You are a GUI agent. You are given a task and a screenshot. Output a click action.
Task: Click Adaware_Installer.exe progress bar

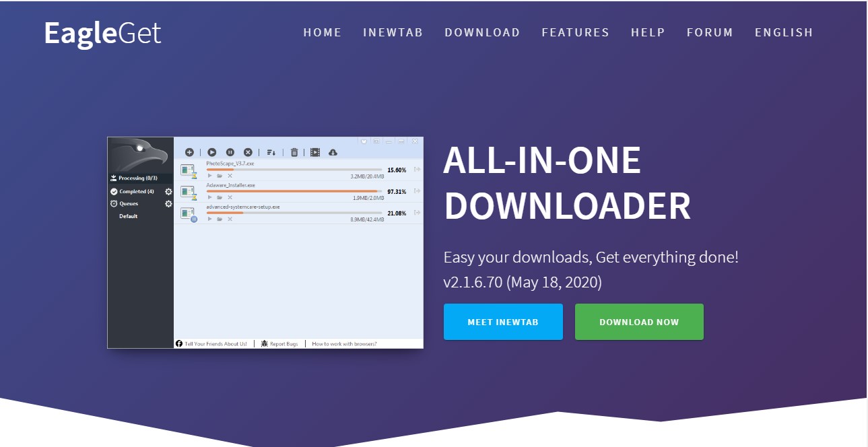pyautogui.click(x=294, y=191)
